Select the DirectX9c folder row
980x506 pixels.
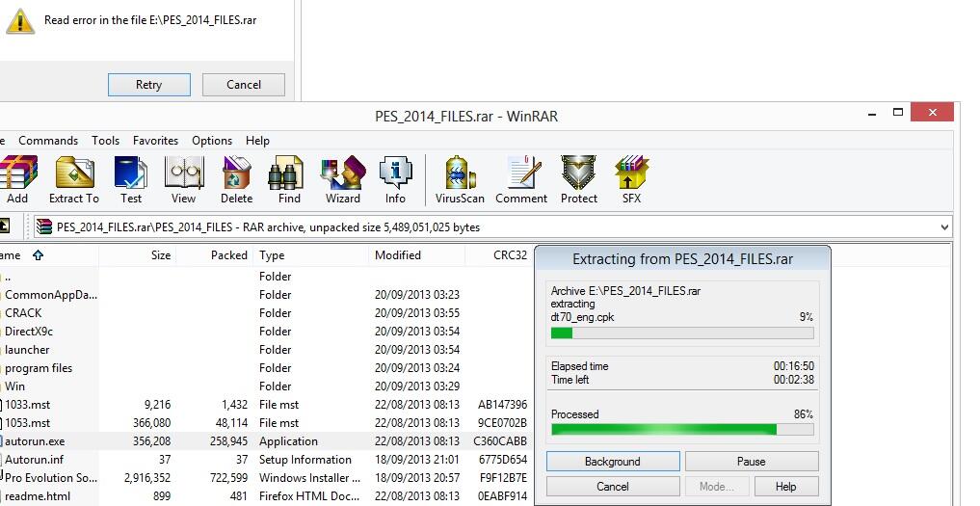[266, 332]
